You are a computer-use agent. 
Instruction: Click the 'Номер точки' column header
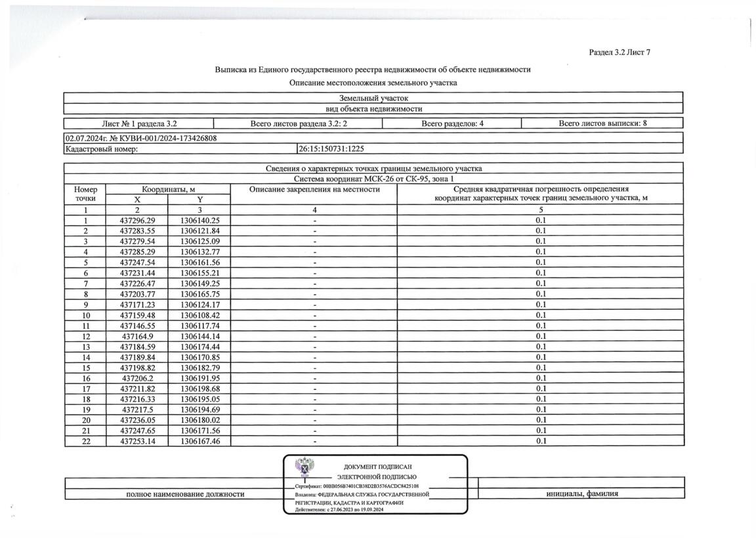tap(85, 194)
